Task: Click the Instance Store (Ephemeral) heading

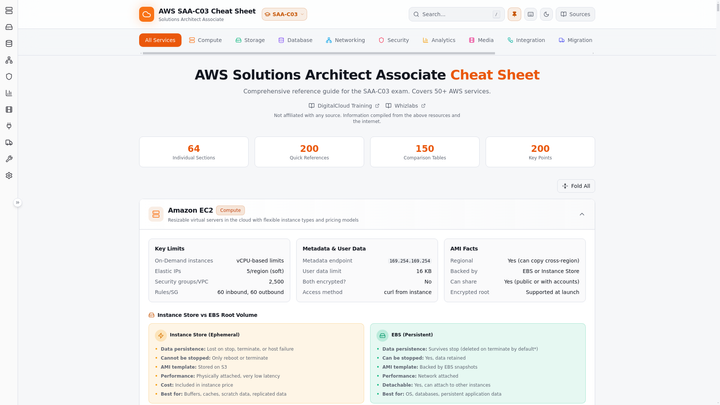Action: coord(204,335)
